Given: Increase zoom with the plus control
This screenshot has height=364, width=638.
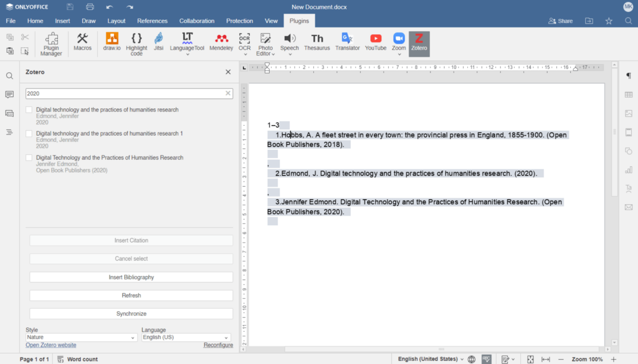Looking at the screenshot, I should pos(615,359).
